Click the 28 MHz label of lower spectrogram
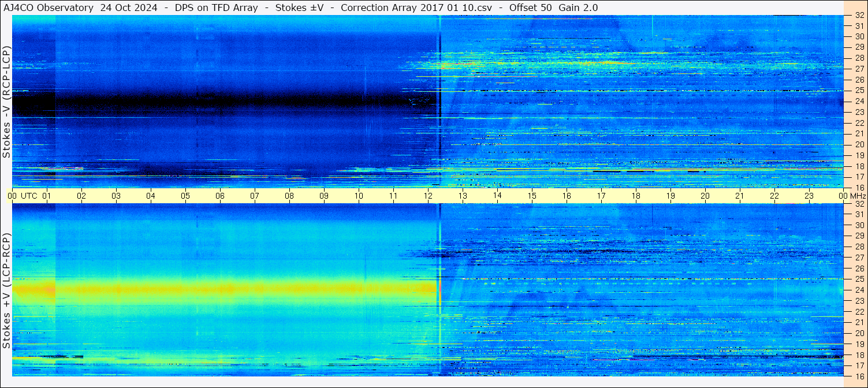The image size is (868, 388). pos(859,247)
